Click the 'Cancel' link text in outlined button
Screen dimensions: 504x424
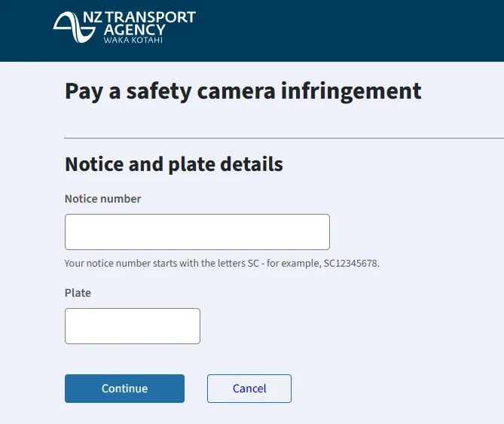click(249, 389)
